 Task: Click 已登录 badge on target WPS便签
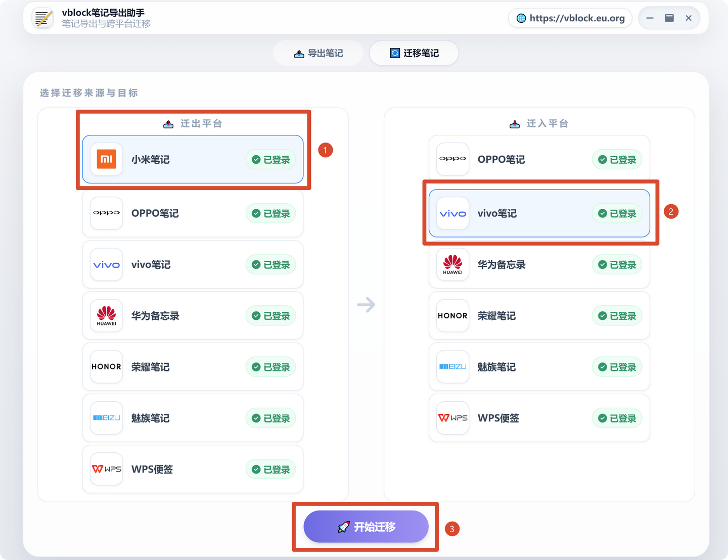617,418
